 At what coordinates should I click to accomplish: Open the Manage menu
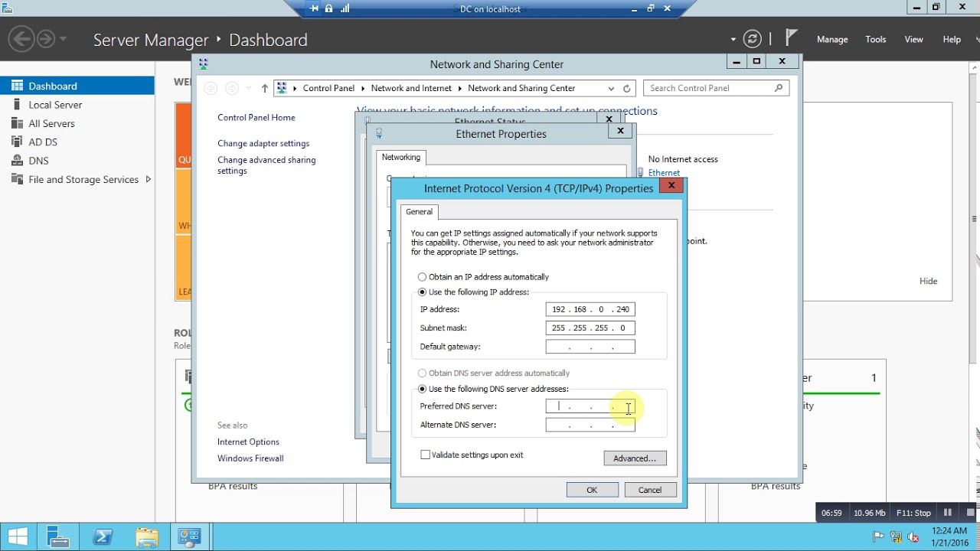832,40
